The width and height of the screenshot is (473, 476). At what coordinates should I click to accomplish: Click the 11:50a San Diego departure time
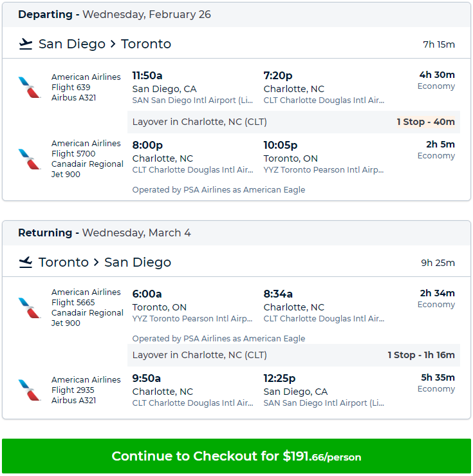(x=147, y=75)
